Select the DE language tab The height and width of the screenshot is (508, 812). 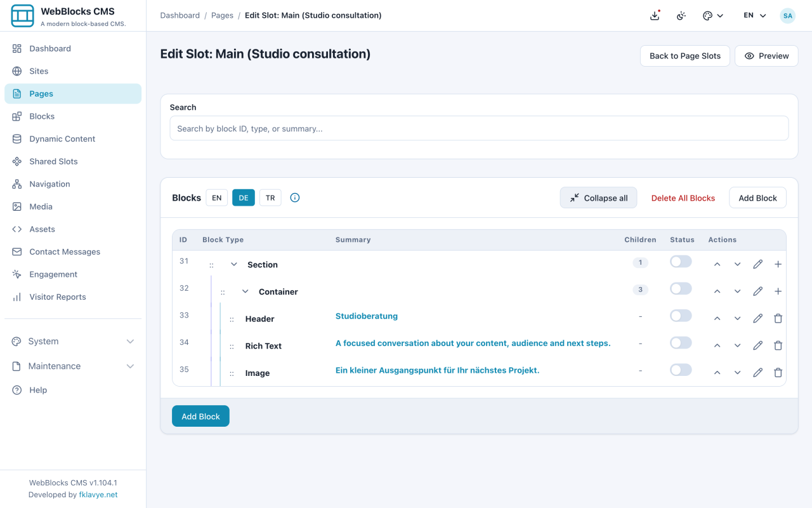click(x=244, y=197)
